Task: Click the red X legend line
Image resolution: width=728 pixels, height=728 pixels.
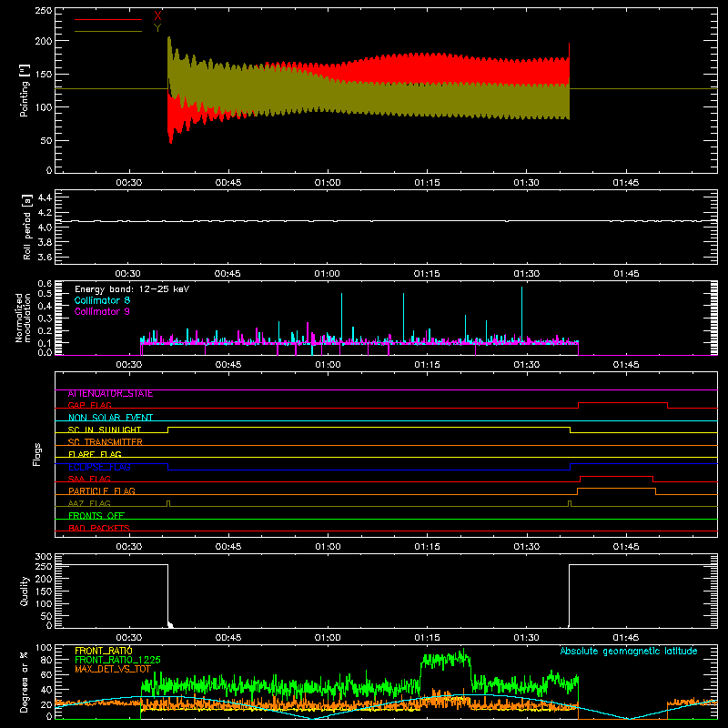Action: point(108,19)
